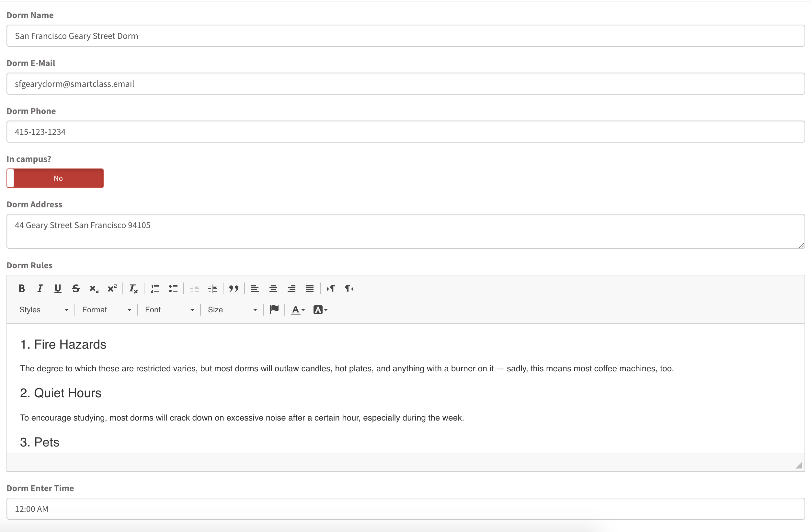Toggle bold formatting in Dorm Rules editor
The height and width of the screenshot is (532, 811).
[21, 289]
